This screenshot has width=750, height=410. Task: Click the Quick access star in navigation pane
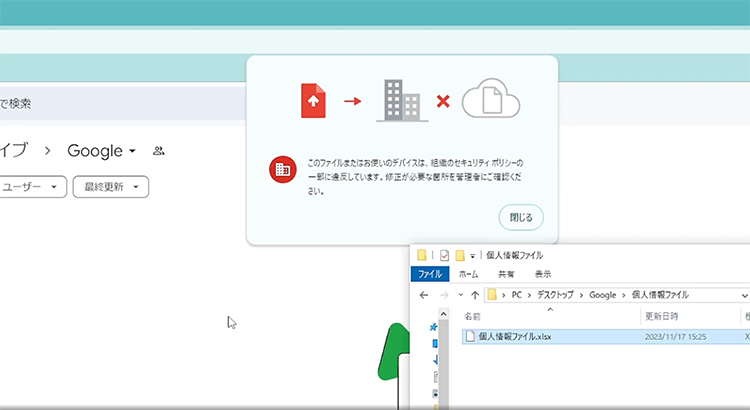pos(433,327)
